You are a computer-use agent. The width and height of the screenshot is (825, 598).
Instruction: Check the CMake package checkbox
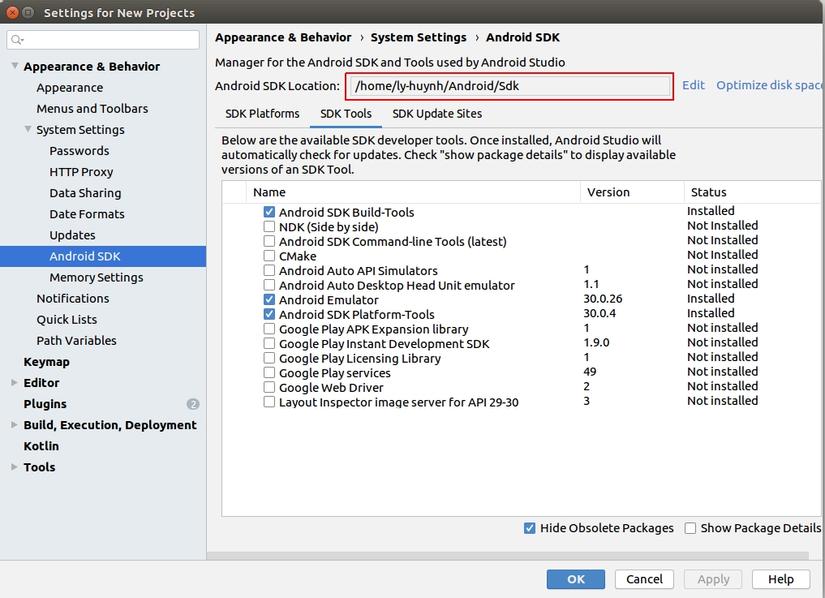click(269, 256)
